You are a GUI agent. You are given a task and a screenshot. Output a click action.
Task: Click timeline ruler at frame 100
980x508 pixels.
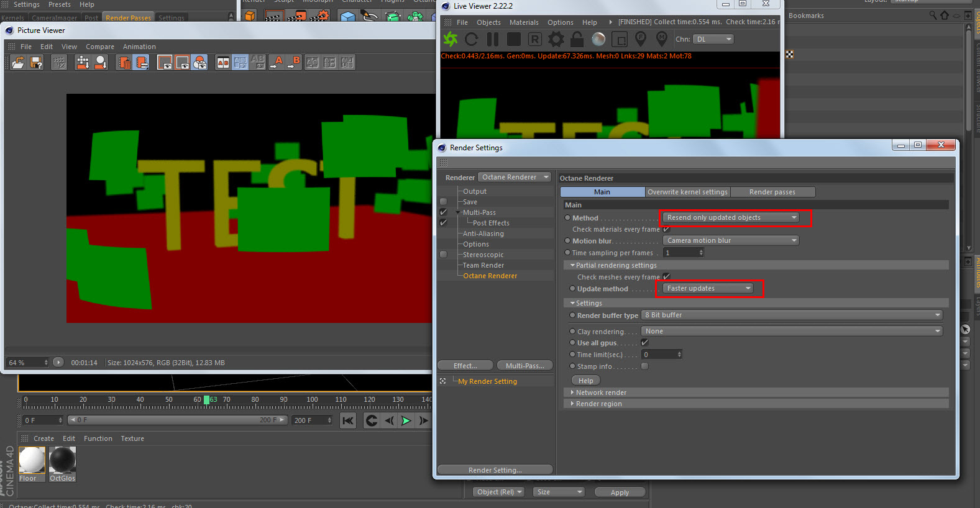pos(312,400)
